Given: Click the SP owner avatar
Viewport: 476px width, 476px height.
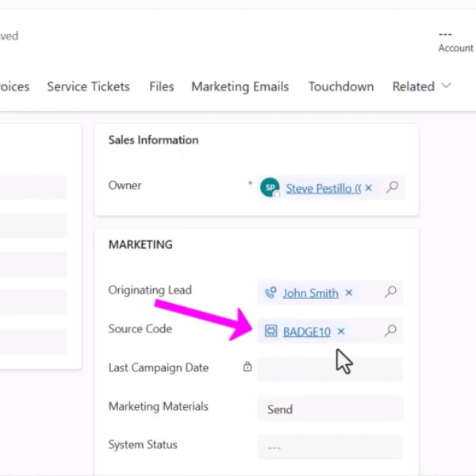Looking at the screenshot, I should click(x=270, y=187).
